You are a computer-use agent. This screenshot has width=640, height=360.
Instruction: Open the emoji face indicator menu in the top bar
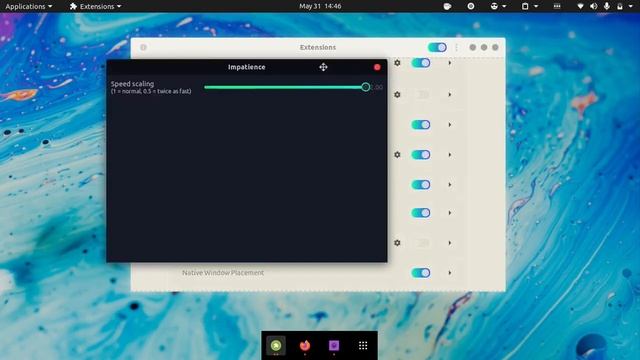click(x=498, y=6)
